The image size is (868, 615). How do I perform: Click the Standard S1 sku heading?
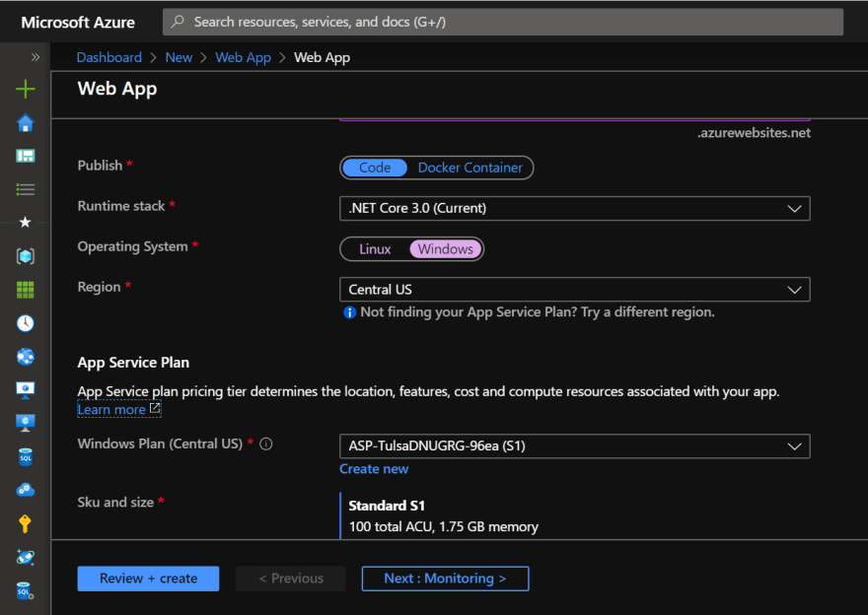pos(387,506)
